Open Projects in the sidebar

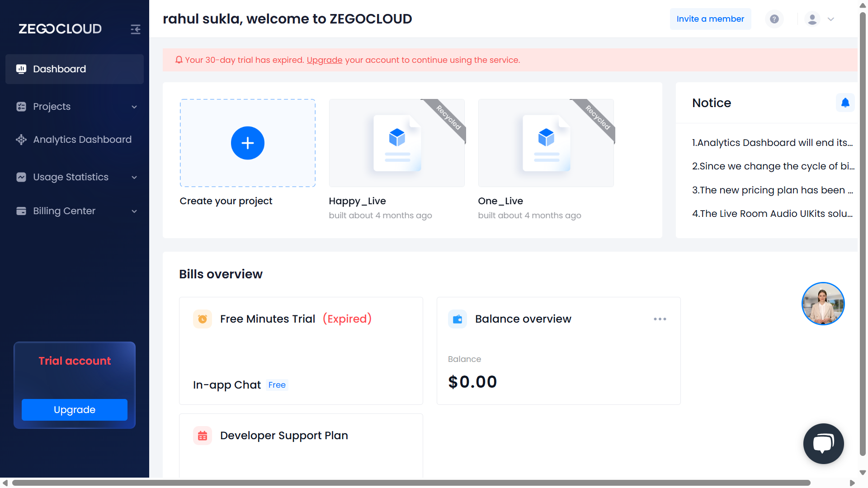pos(75,107)
